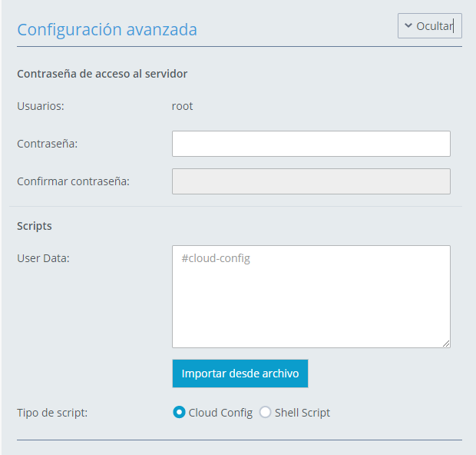Click the Contraseña: field label
This screenshot has width=476, height=455.
[x=48, y=144]
